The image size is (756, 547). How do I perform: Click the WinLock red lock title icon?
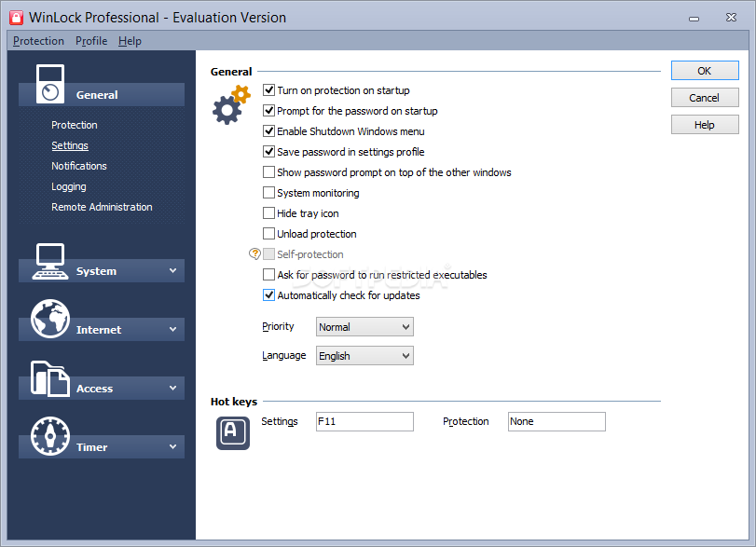[17, 18]
